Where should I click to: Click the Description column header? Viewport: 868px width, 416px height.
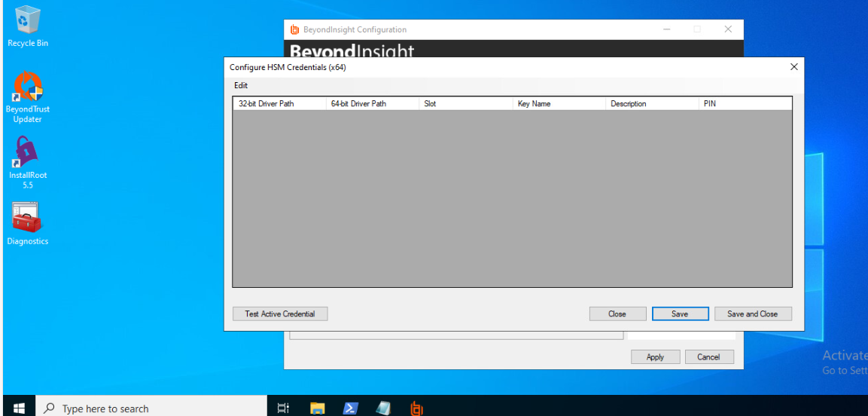coord(653,103)
